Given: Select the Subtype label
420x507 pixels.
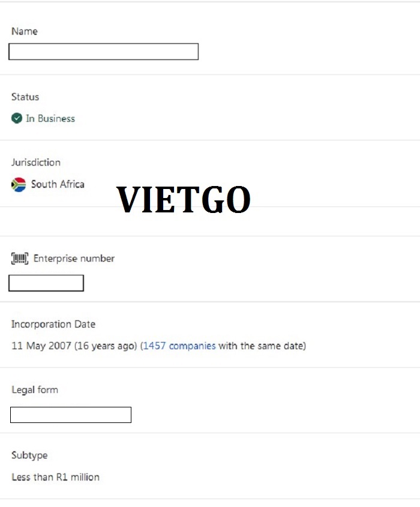Looking at the screenshot, I should (29, 455).
